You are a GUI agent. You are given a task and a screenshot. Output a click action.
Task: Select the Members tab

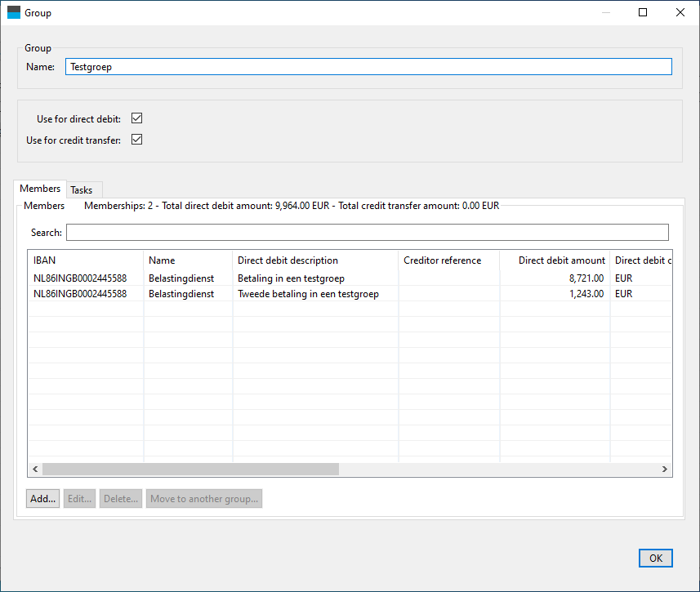click(40, 189)
